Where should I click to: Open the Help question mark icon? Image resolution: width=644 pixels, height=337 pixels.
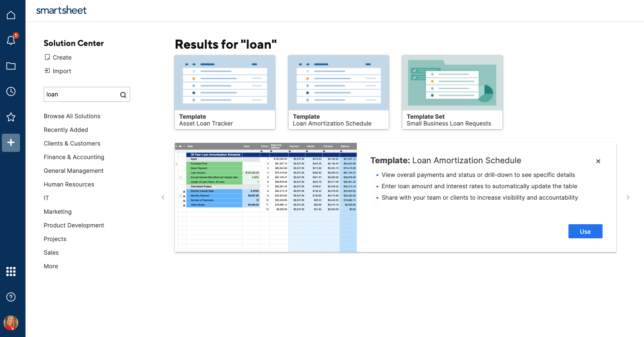pos(11,297)
